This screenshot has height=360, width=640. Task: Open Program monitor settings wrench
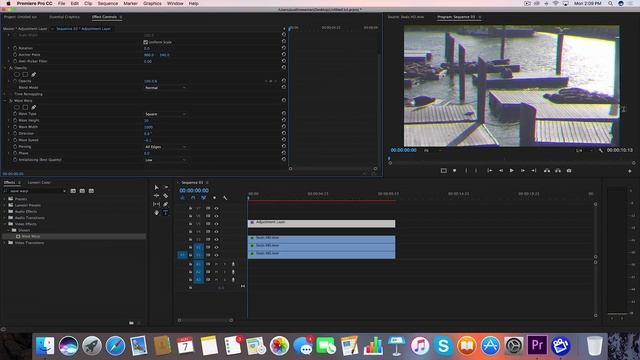(600, 150)
